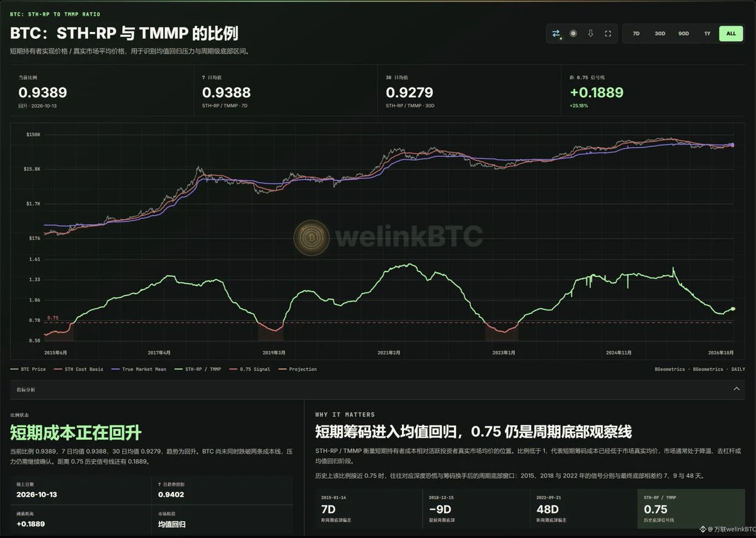Click the BGeometrics DAILY source label
Viewport: 756px width, 538px height.
(x=718, y=369)
